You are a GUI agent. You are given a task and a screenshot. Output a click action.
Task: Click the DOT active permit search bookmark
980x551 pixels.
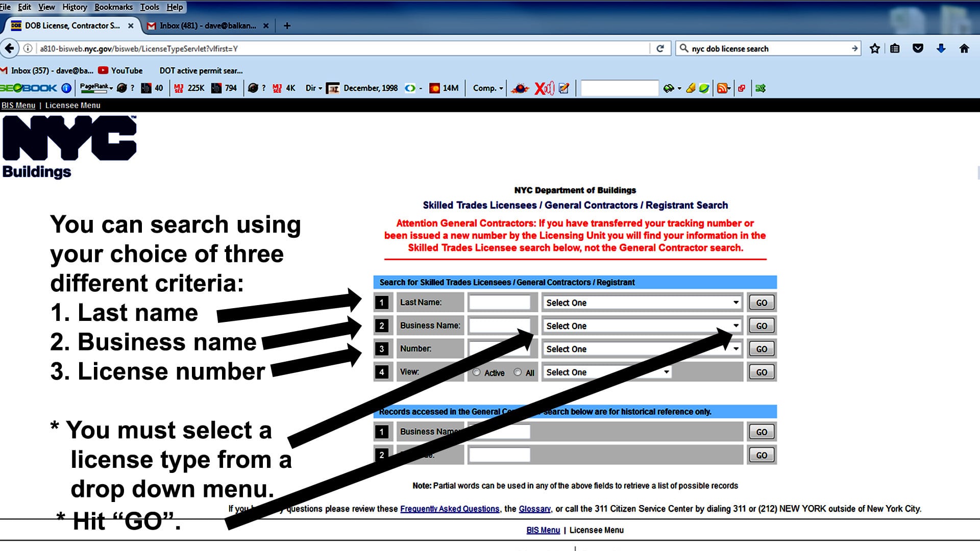(200, 70)
